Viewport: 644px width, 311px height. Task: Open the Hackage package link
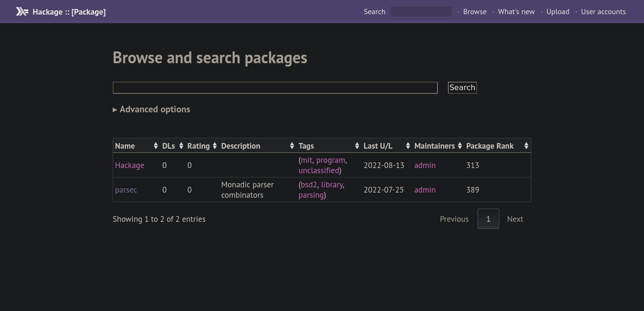pyautogui.click(x=130, y=165)
